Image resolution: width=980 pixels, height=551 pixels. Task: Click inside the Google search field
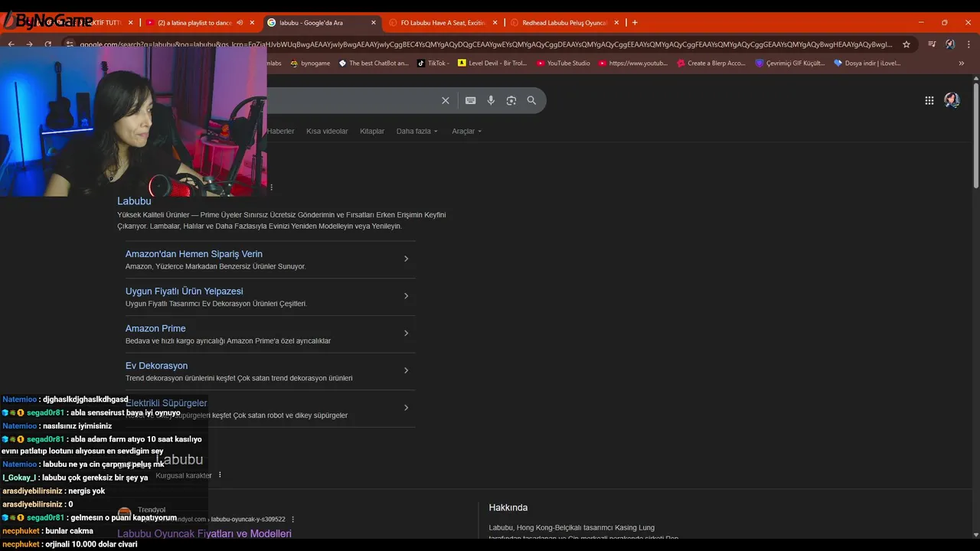(x=352, y=100)
